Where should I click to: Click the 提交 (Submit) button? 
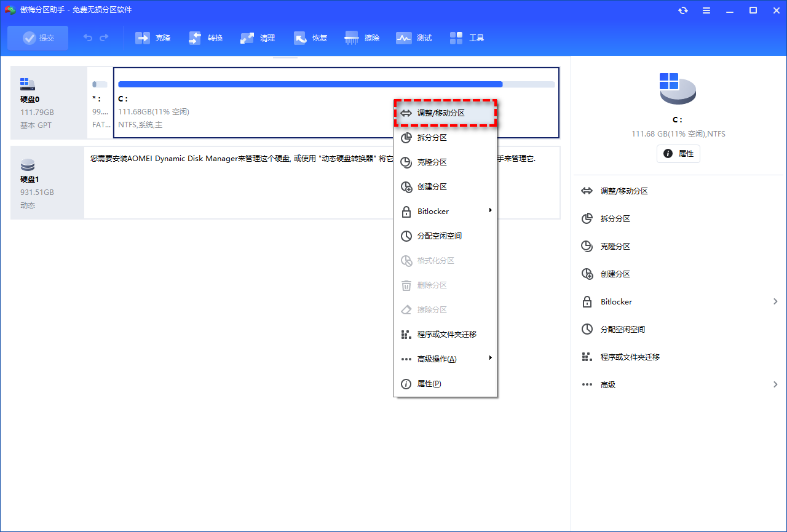pyautogui.click(x=38, y=38)
